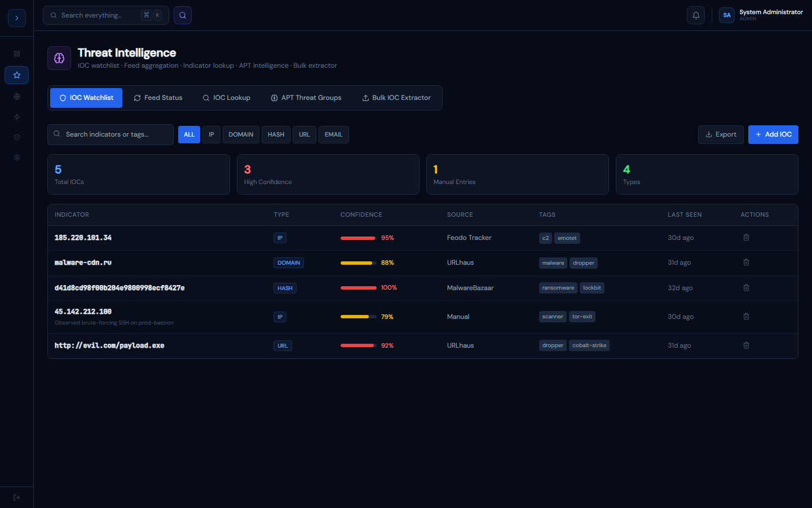Click the DOMAIN type badge in malware-cdn.ru row
This screenshot has height=508, width=812.
click(x=289, y=263)
